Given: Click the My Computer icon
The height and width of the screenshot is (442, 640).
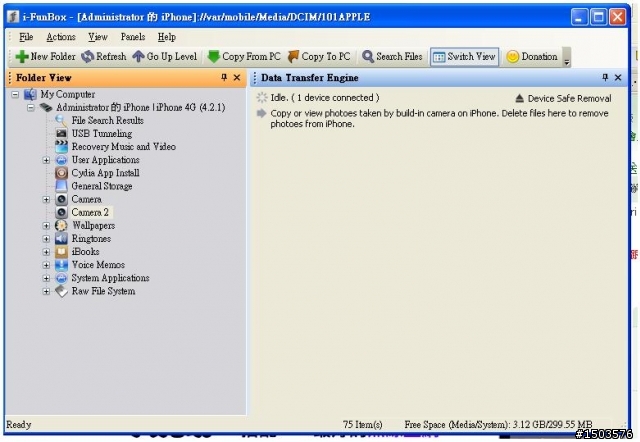Looking at the screenshot, I should 30,94.
